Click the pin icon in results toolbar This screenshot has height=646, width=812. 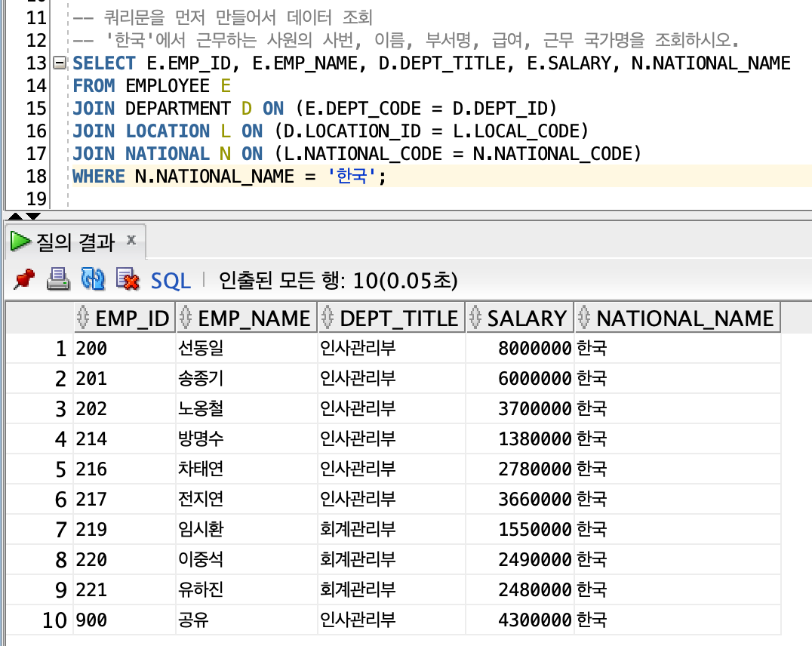tap(24, 280)
